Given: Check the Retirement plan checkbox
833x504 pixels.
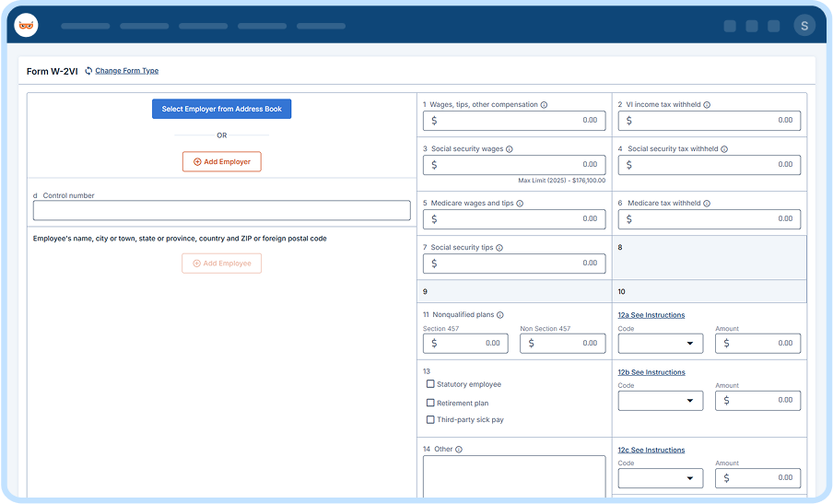Looking at the screenshot, I should [430, 403].
